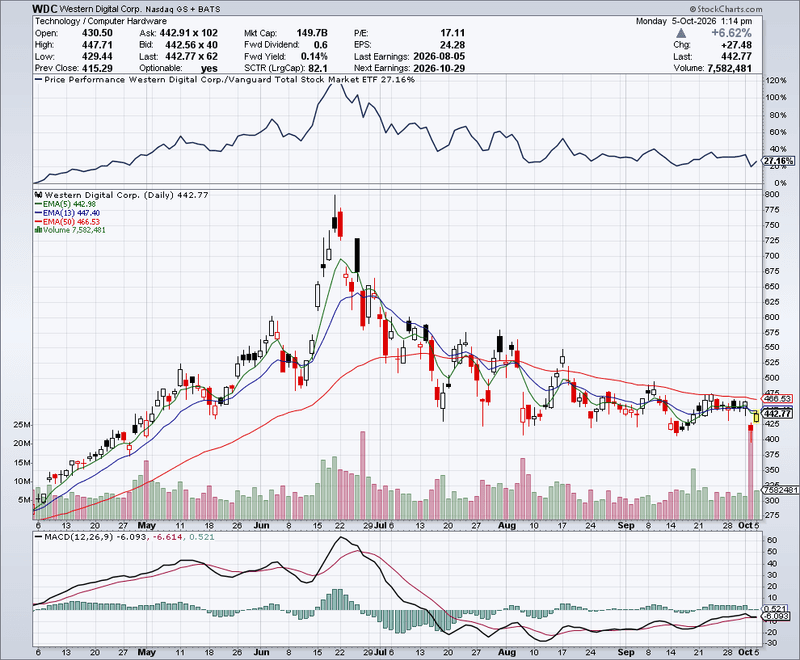The width and height of the screenshot is (800, 660).
Task: Click the 7582481 volume axis tag
Action: coord(780,490)
